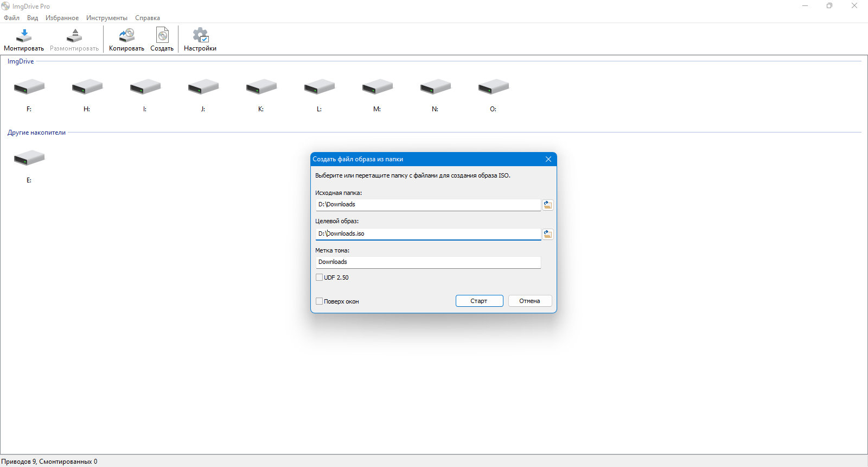The width and height of the screenshot is (868, 467).
Task: Open the Файл menu
Action: 11,18
